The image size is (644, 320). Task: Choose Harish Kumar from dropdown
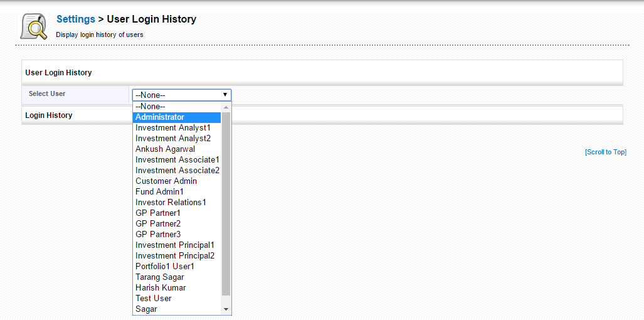pyautogui.click(x=161, y=288)
